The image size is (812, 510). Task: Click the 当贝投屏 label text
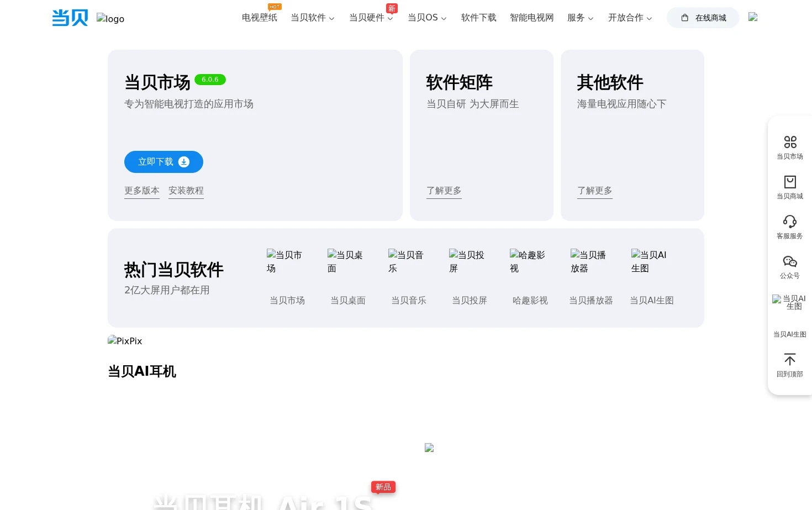click(x=470, y=300)
